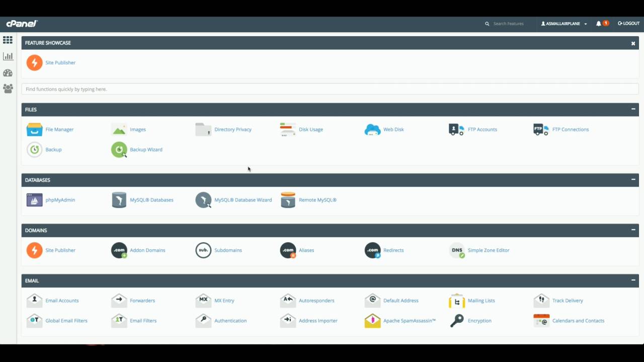Open the Forwarders envelope icon

click(119, 300)
